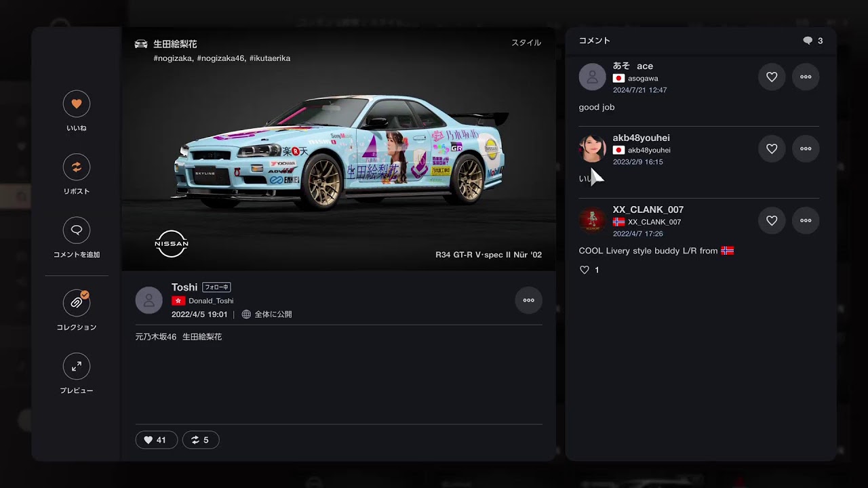Open the three-dot menu on Toshi's post
This screenshot has height=488, width=868.
529,300
